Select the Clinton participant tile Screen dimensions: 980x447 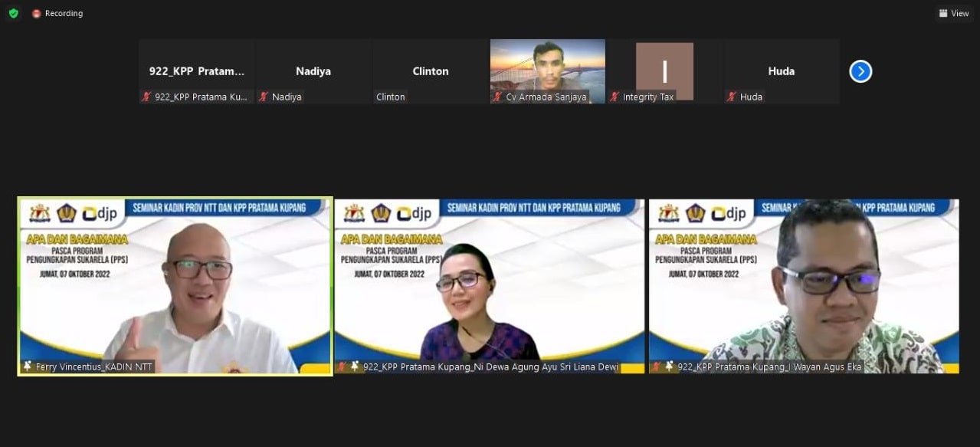[x=431, y=71]
